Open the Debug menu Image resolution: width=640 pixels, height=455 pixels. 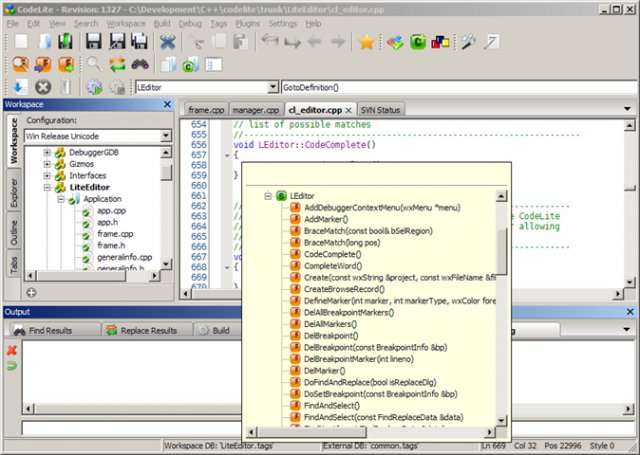coord(190,24)
